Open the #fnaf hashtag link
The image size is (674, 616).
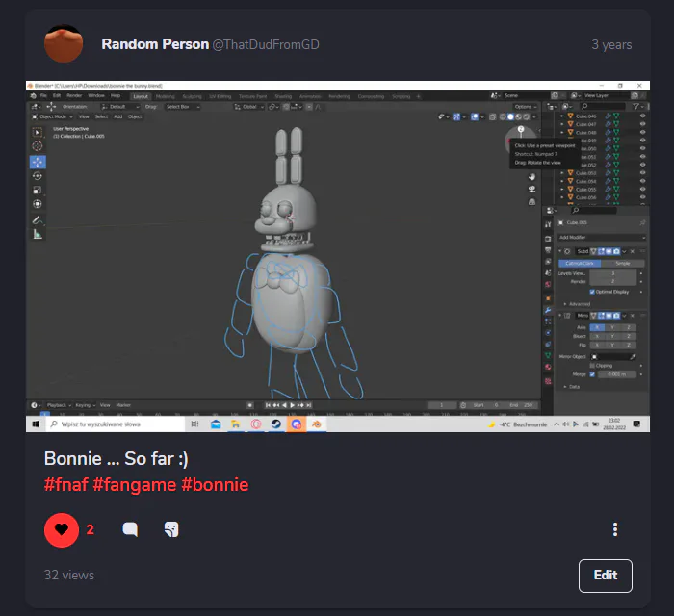(x=65, y=485)
